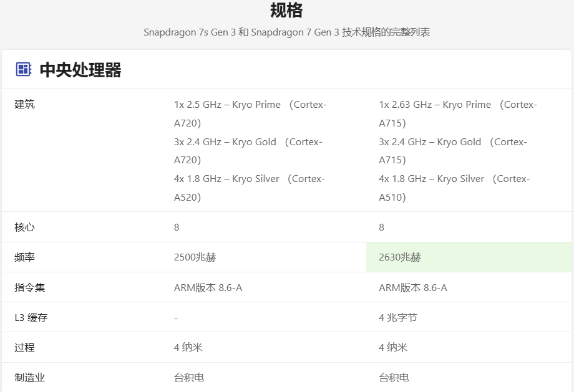This screenshot has height=392, width=574.
Task: Click the 制造业 row label
Action: 30,378
